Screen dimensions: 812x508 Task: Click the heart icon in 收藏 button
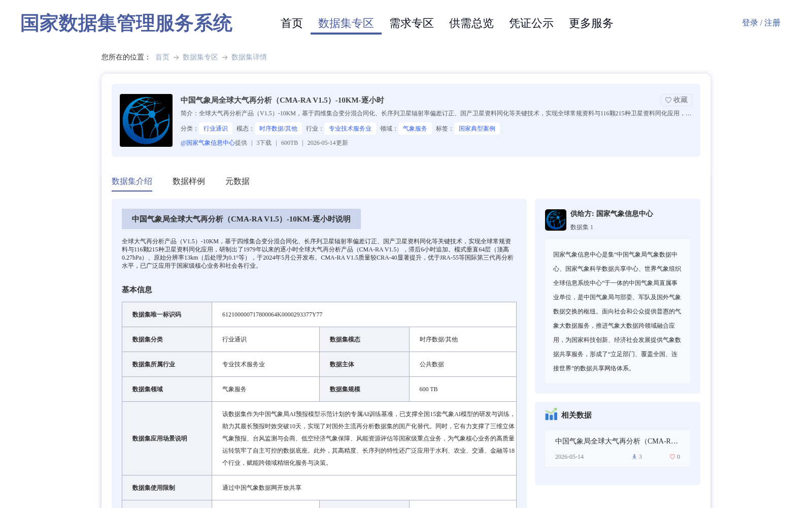point(668,100)
